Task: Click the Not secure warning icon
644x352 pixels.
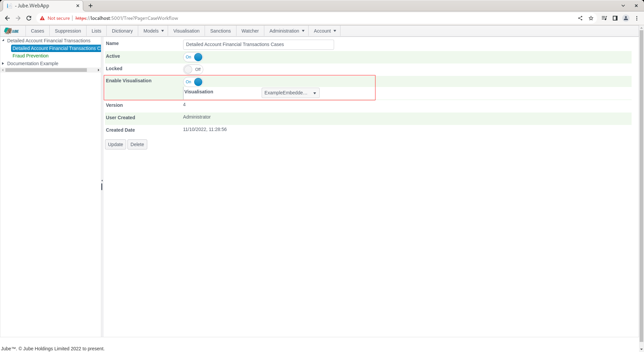Action: pos(42,18)
